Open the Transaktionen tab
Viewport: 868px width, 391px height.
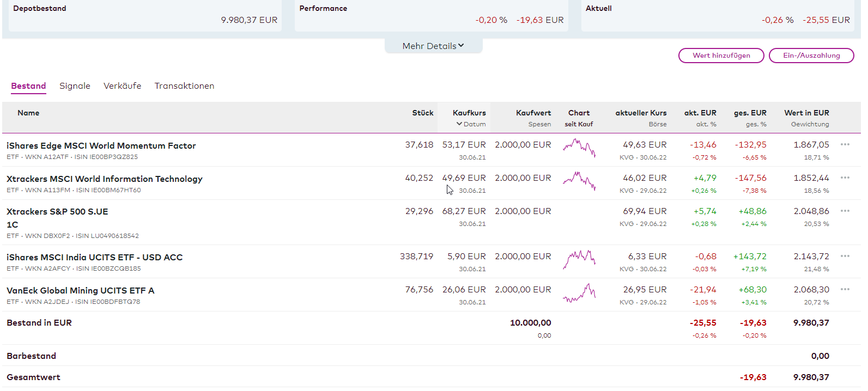[184, 86]
